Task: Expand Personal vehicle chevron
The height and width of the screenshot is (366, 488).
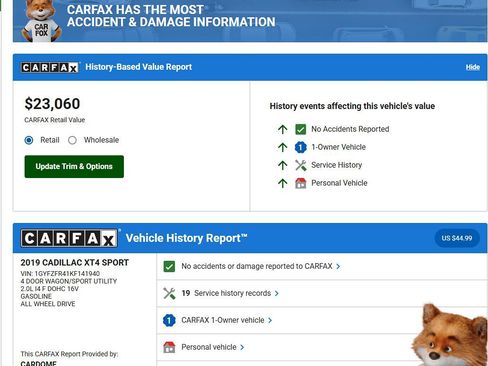Action: click(242, 347)
